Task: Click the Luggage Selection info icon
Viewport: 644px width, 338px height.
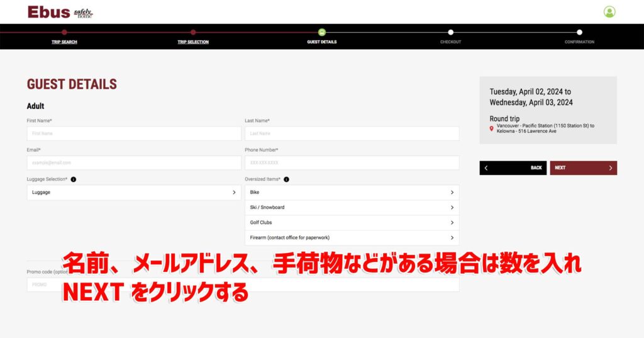Action: click(74, 179)
